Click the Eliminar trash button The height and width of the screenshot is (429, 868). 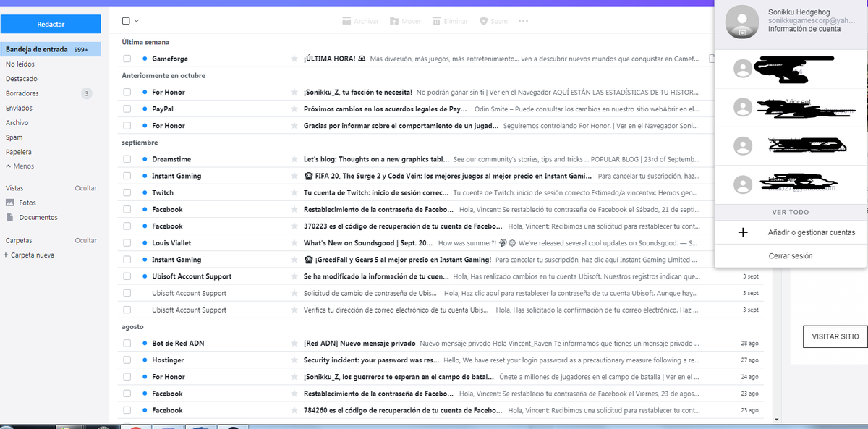click(450, 22)
